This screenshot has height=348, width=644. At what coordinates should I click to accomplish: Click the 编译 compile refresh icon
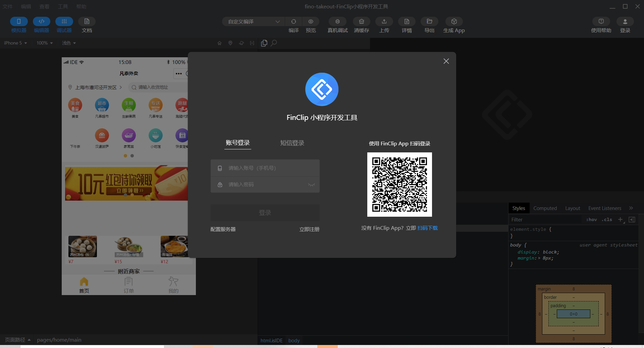pos(293,21)
